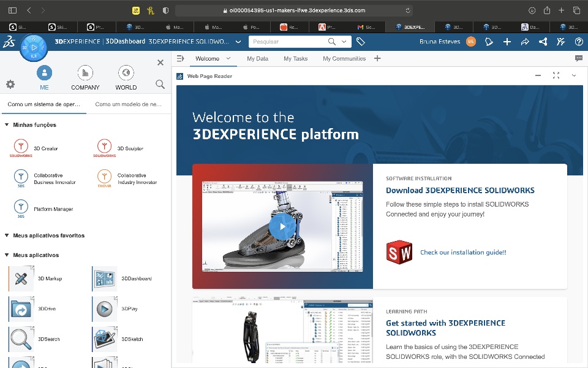Viewport: 588px width, 368px height.
Task: Open the Welcome tab dropdown chevron
Action: tap(228, 59)
